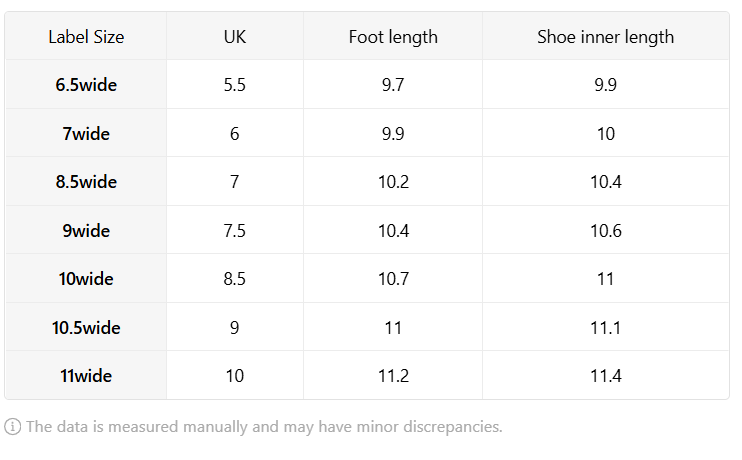Click the info icon beside the disclaimer
Screen dimensions: 742x460
(13, 427)
